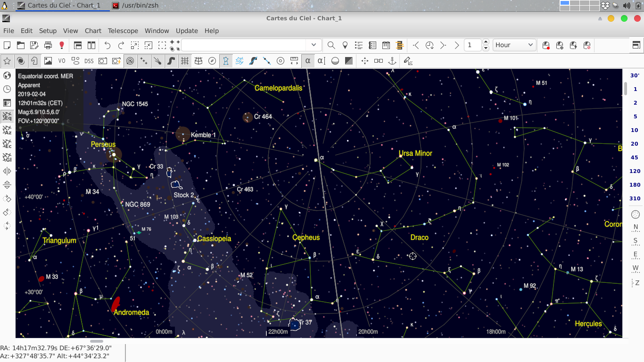Screen dimensions: 644x362
Task: Set field of view to 30'
Action: click(x=635, y=75)
